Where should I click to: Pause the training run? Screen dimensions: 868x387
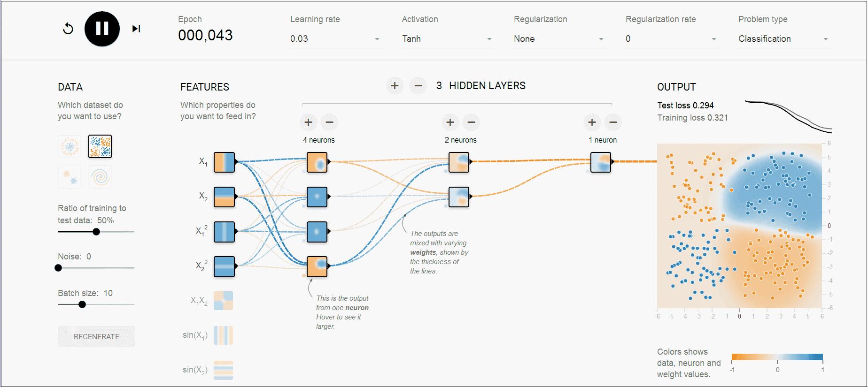tap(102, 29)
